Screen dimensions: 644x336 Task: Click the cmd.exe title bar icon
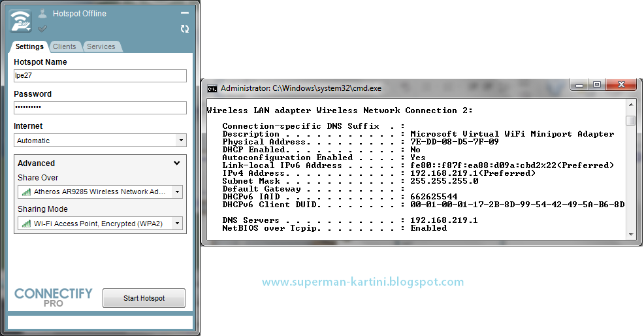212,88
